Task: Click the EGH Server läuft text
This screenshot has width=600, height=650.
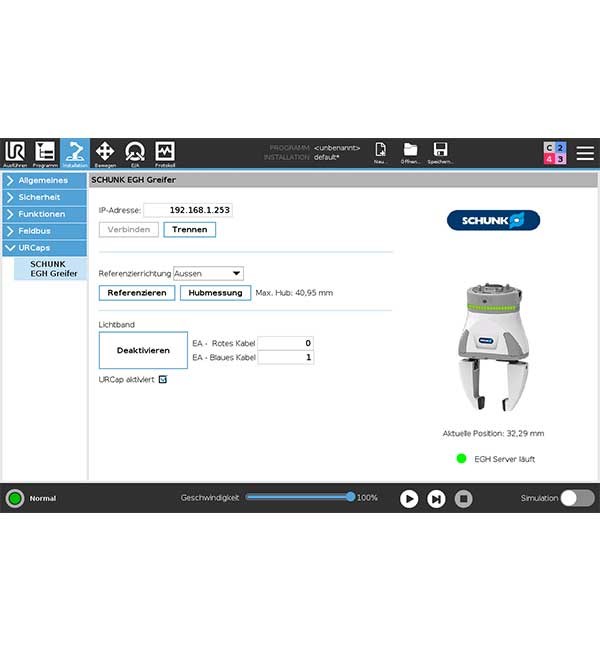Action: pos(505,459)
